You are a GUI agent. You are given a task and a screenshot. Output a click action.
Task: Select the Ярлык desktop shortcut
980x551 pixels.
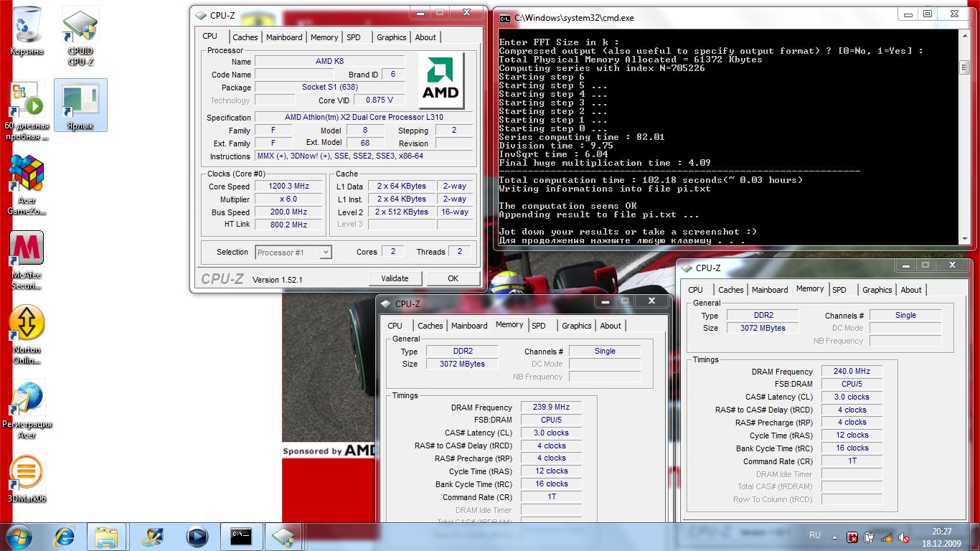pos(80,105)
